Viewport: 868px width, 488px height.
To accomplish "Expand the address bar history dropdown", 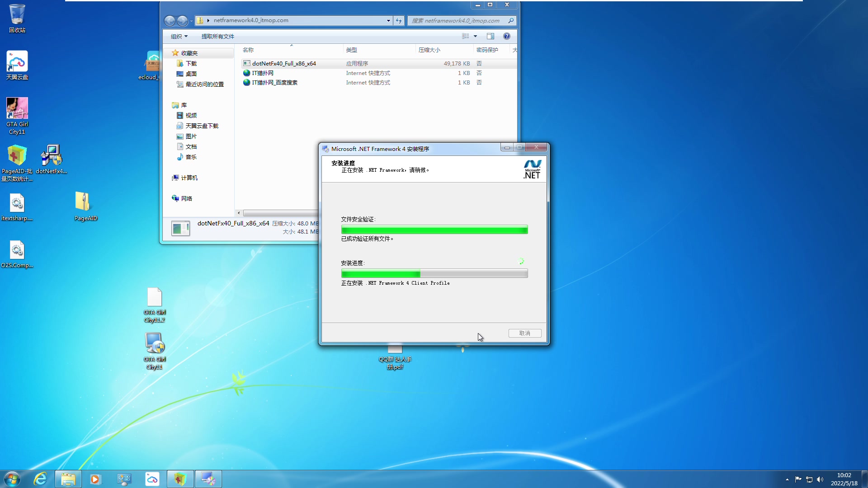I will 388,20.
